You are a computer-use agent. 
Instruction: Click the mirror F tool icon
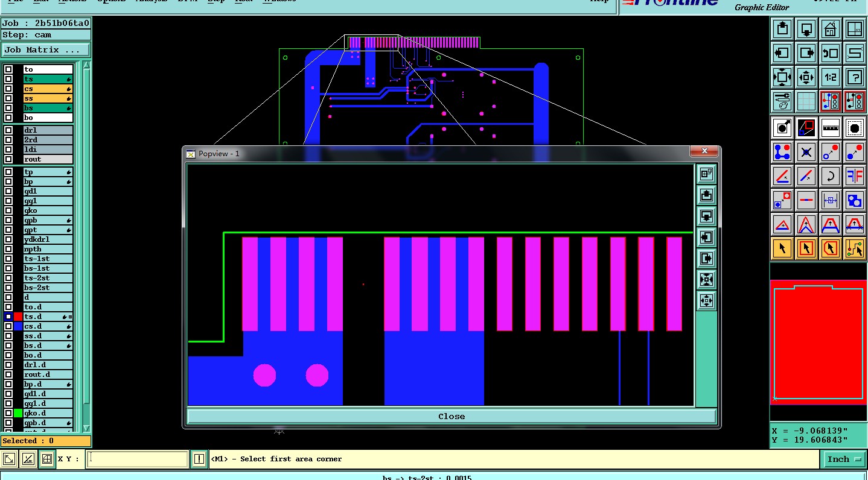pyautogui.click(x=854, y=176)
